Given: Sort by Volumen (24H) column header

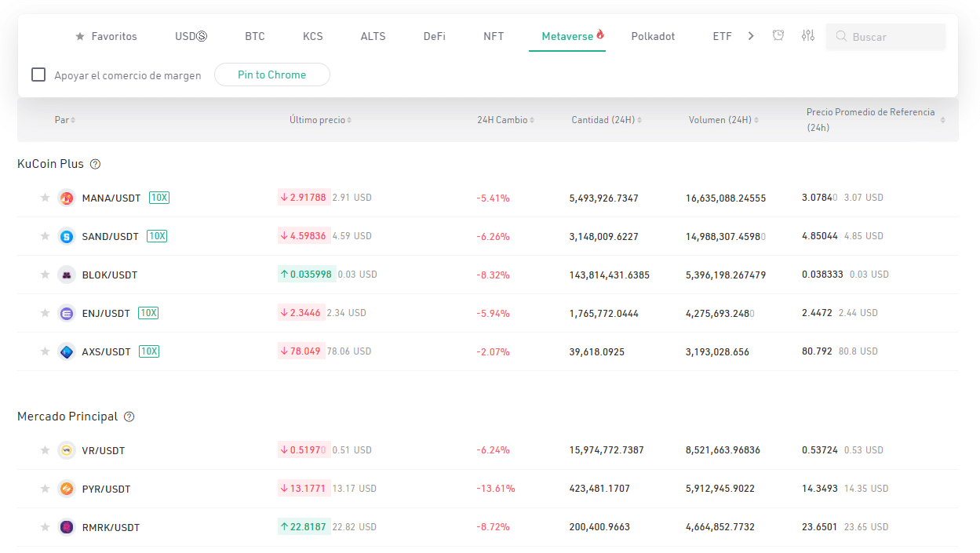Looking at the screenshot, I should (x=723, y=120).
